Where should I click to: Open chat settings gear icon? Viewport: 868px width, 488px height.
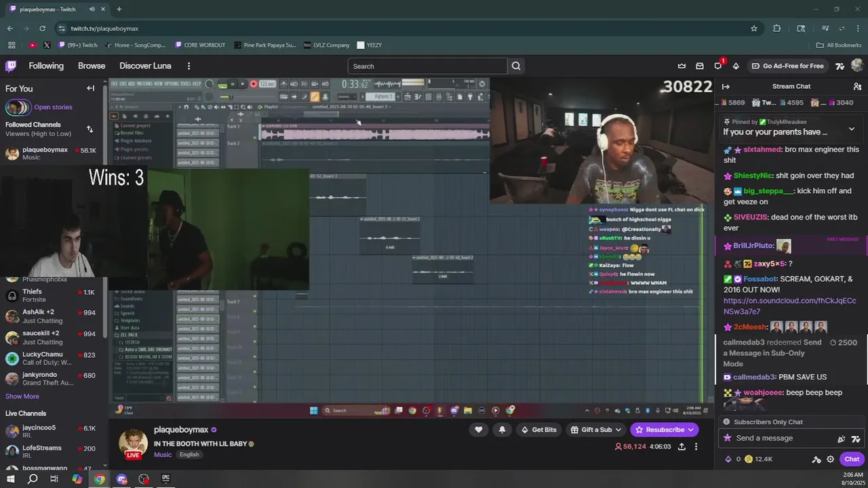tap(830, 459)
